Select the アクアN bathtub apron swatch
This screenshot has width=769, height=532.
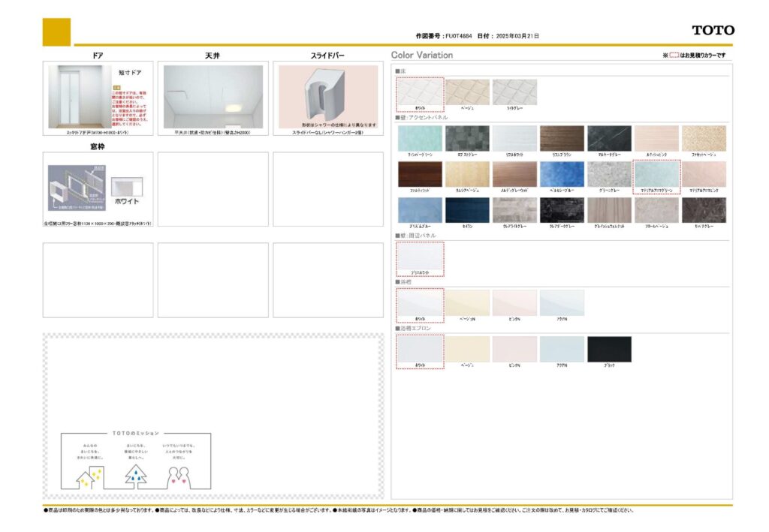tap(562, 349)
